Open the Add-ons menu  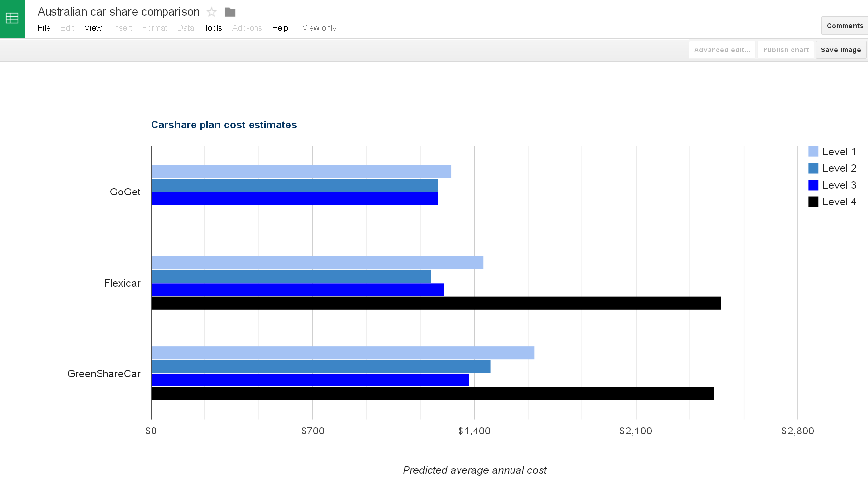247,28
